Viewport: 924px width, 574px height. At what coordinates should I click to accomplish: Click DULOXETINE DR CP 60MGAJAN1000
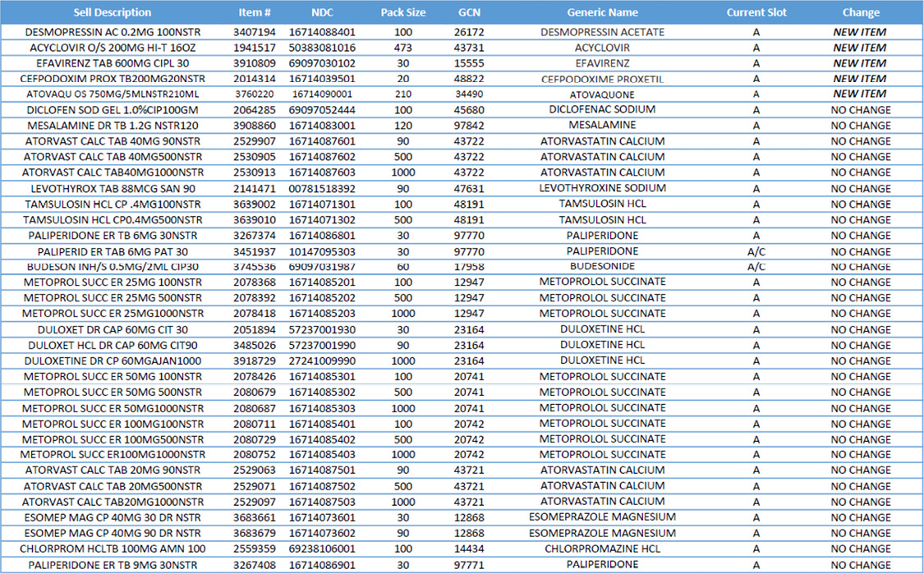point(112,360)
